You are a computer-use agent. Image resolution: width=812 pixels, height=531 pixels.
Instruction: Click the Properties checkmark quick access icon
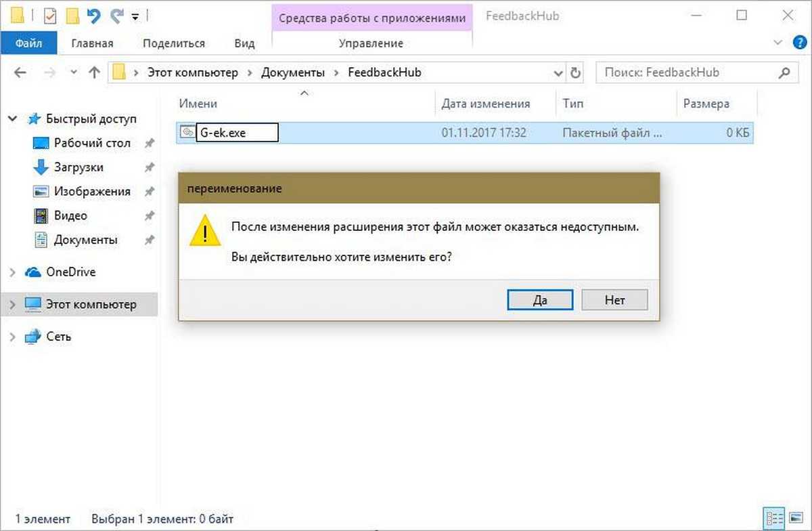coord(50,15)
